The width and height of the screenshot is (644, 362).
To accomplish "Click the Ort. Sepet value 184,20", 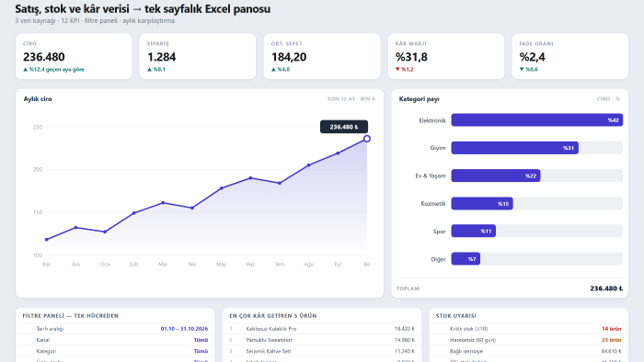I will click(289, 57).
